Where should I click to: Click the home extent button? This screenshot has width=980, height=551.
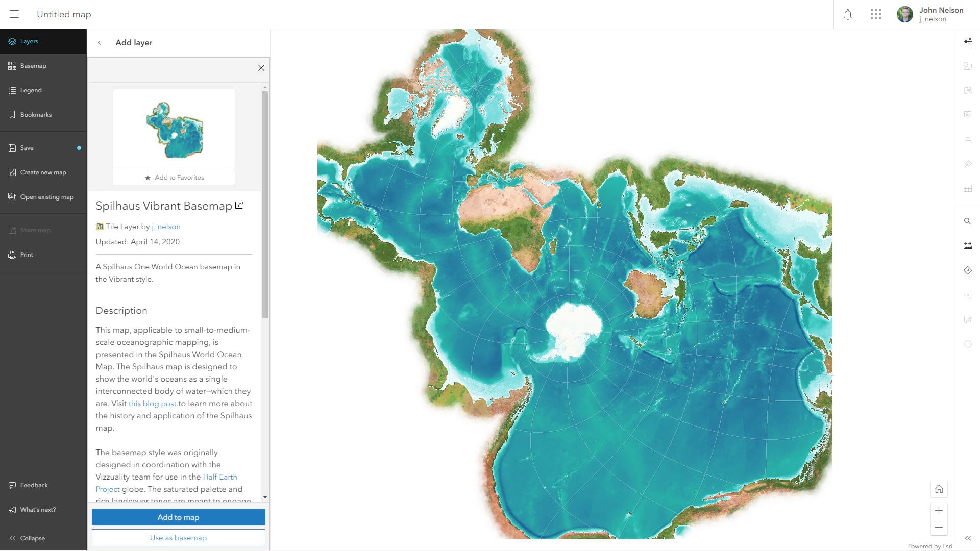pyautogui.click(x=939, y=489)
